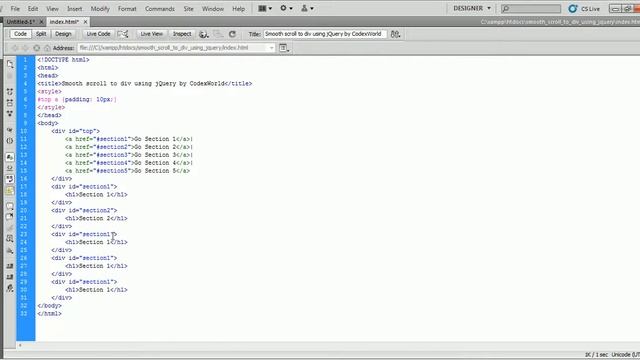Remove comment from the selected code
The image size is (640, 360).
[x=10, y=217]
